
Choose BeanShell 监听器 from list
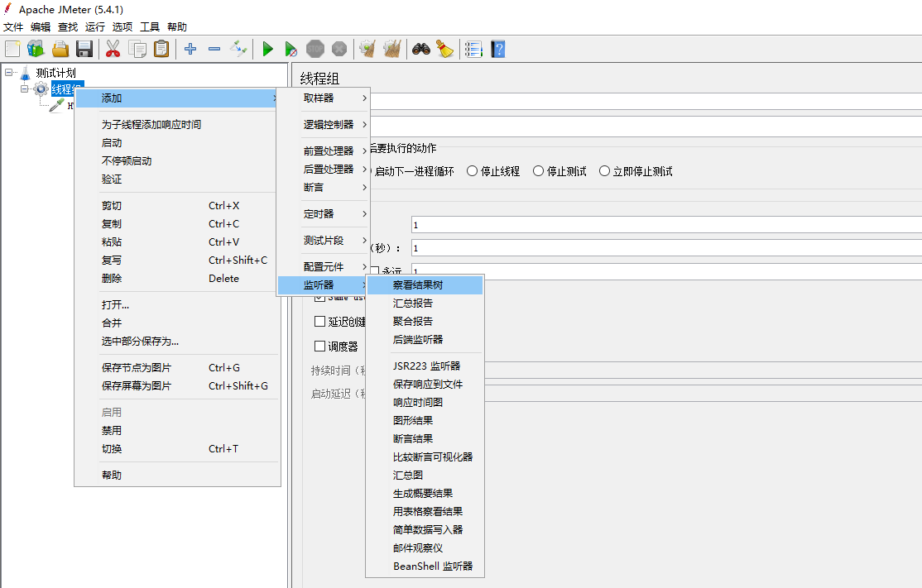click(x=425, y=566)
